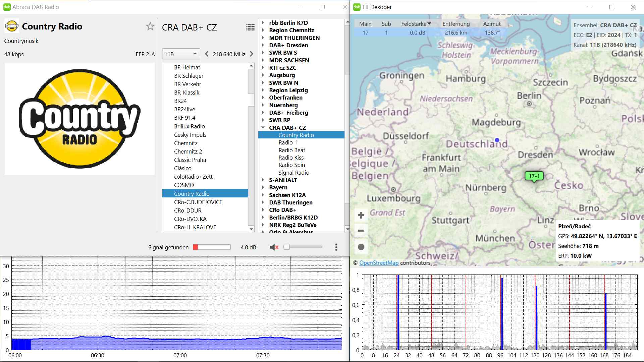This screenshot has width=644, height=362.
Task: Click the 17-1 transmitter marker on the map
Action: (534, 176)
